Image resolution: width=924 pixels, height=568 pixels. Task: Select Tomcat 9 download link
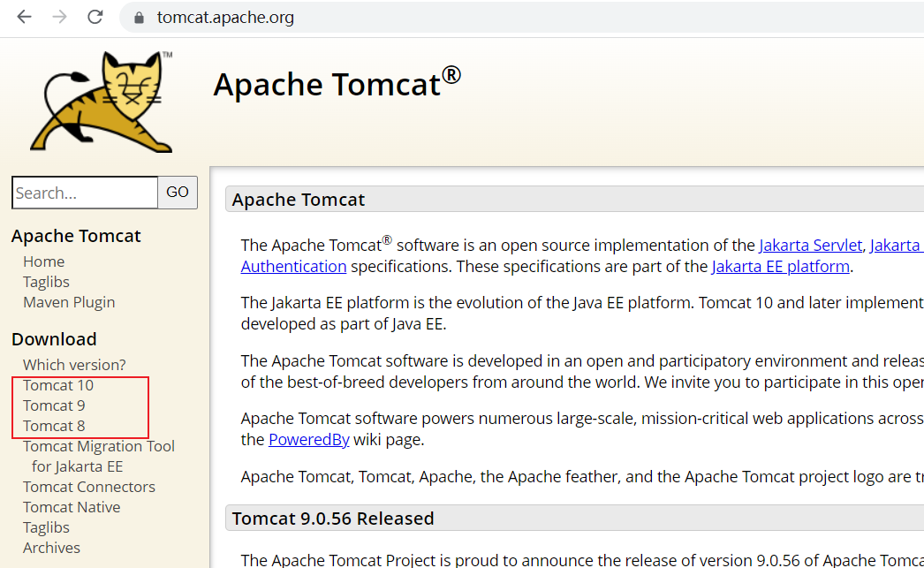click(54, 405)
